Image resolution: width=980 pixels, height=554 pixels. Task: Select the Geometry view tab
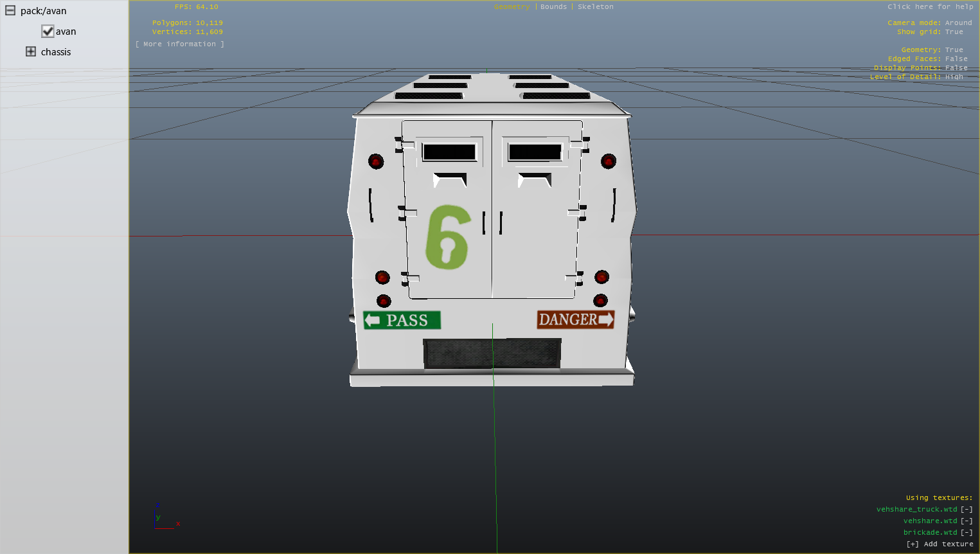512,7
